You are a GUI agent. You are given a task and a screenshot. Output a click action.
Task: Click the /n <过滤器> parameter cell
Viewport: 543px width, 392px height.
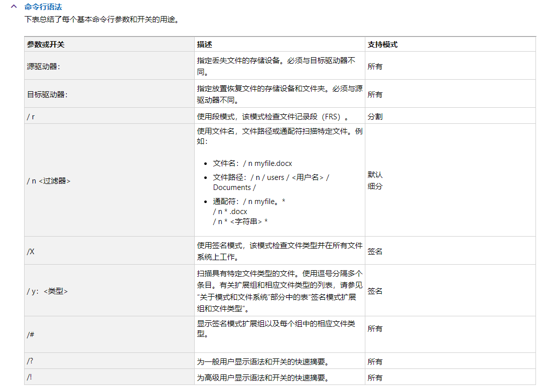pos(49,180)
